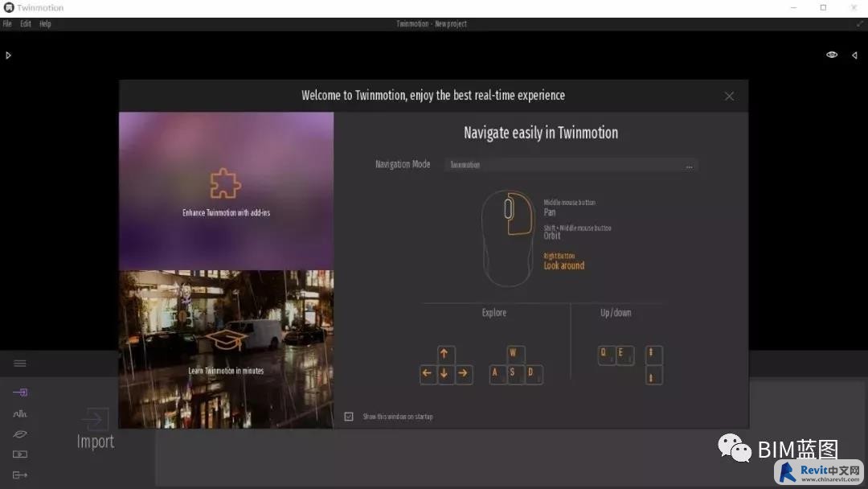This screenshot has height=489, width=868.
Task: Uncheck Show this window on startup
Action: 349,417
